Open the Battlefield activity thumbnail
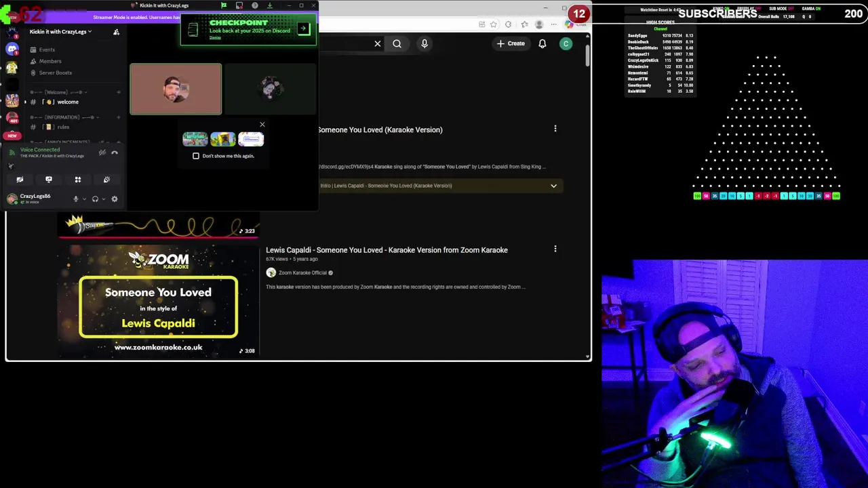This screenshot has width=868, height=488. tap(195, 139)
